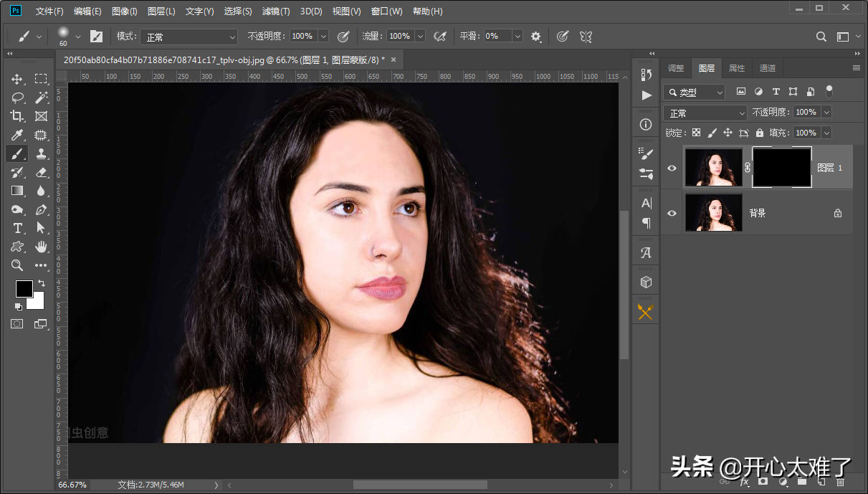Click the foreground color swatch
This screenshot has height=494, width=868.
coord(24,289)
